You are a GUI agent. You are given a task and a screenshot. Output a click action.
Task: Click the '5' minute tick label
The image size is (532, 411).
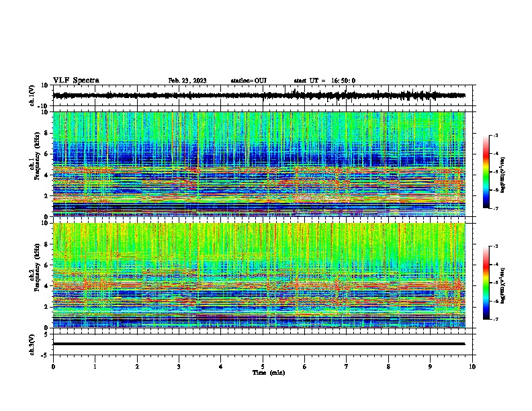click(263, 367)
